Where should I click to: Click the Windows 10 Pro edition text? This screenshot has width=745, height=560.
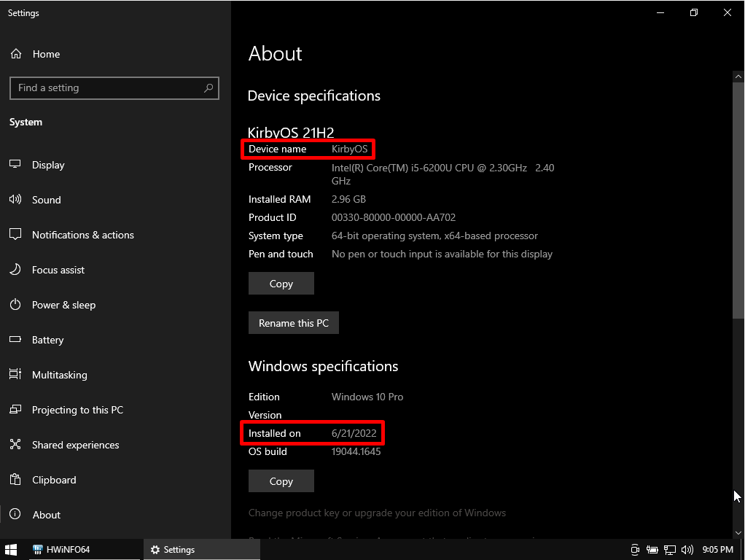tap(367, 397)
